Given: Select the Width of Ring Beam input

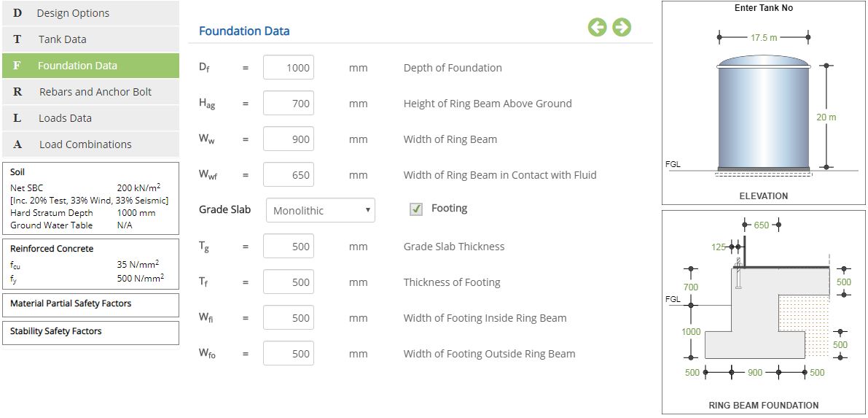Looking at the screenshot, I should tap(289, 139).
